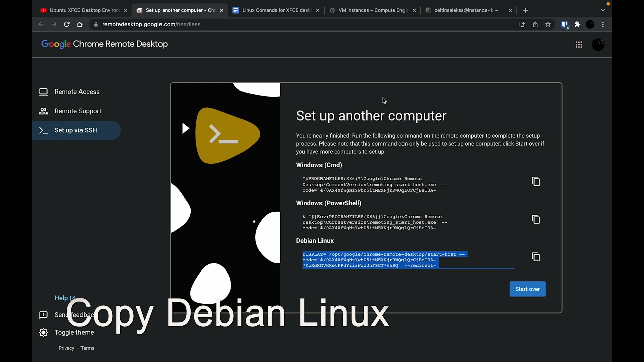Switch to Linux Comands for XFCE tab
Screen dimensions: 644x362
click(x=277, y=10)
